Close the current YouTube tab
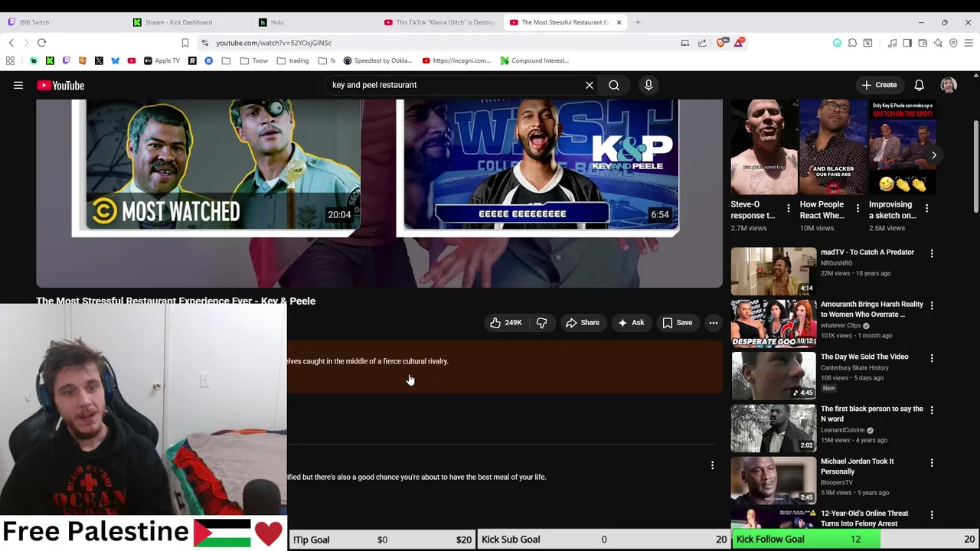 tap(619, 22)
